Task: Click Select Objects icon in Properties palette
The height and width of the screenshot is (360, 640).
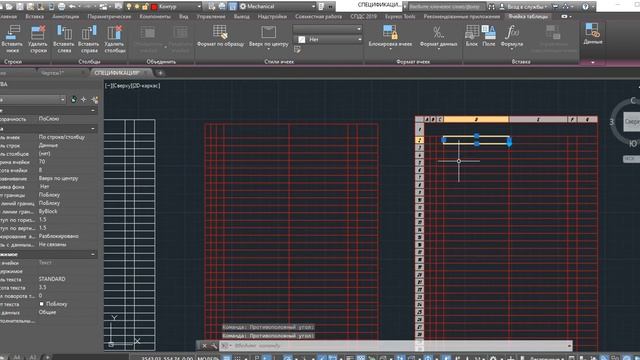Action: [84, 100]
